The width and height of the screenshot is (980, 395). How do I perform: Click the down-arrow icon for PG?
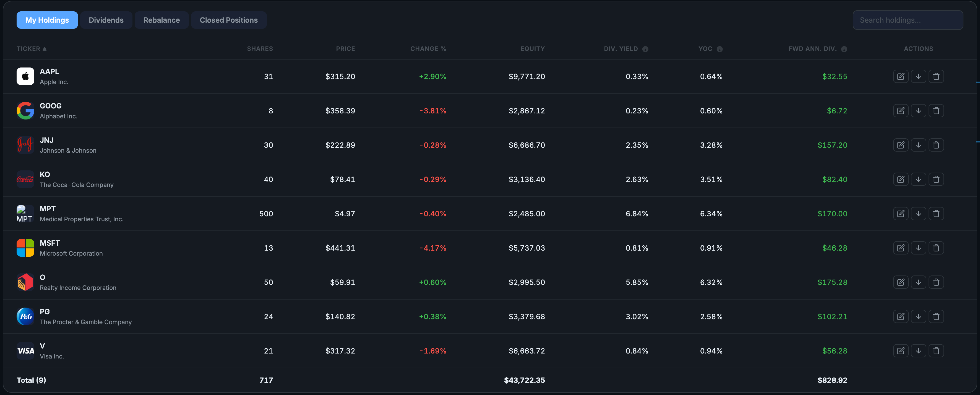(918, 316)
